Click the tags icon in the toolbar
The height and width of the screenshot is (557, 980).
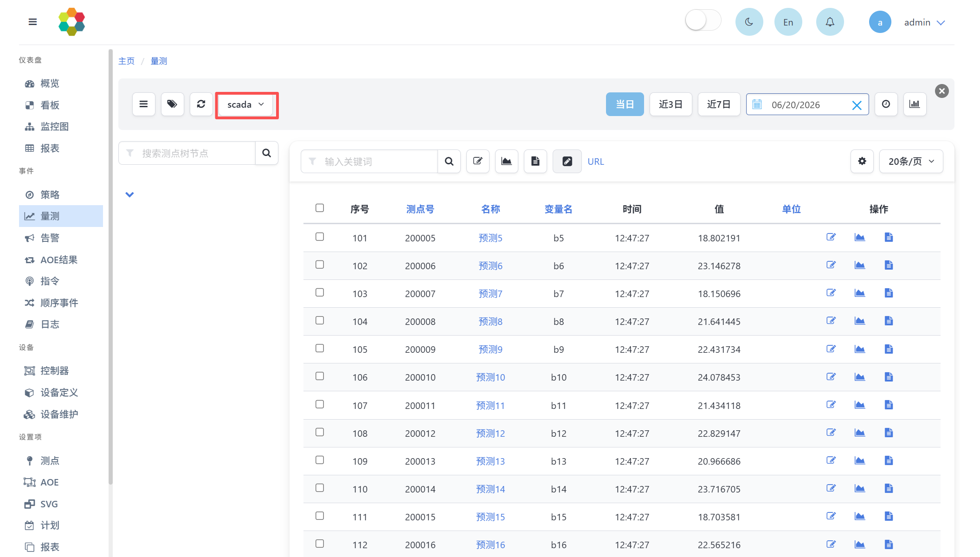172,104
